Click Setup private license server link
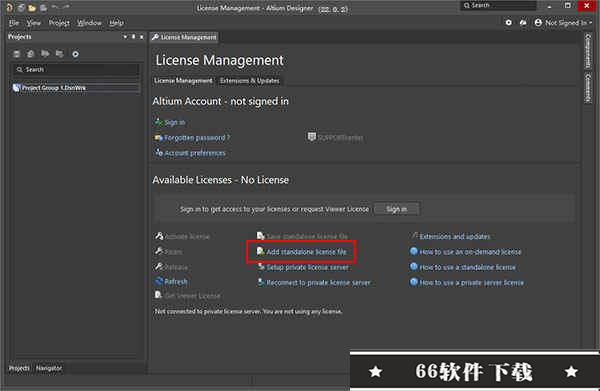This screenshot has height=391, width=600. (x=303, y=267)
